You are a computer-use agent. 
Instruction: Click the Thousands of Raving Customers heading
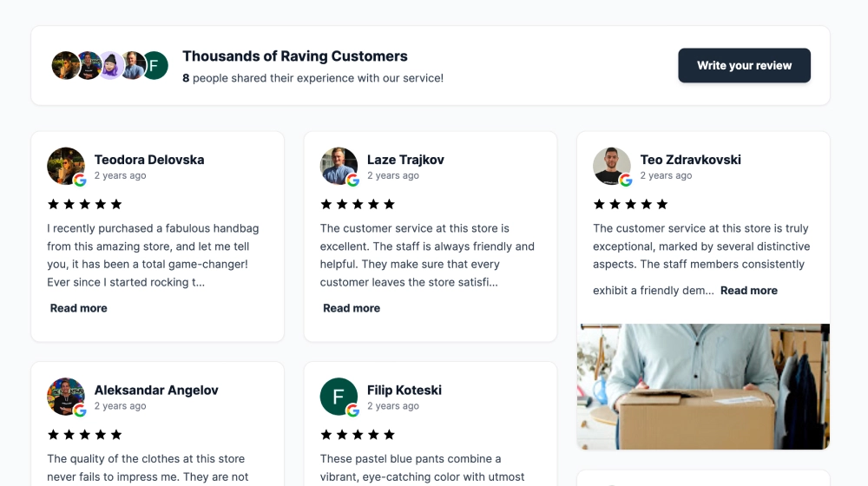(295, 56)
